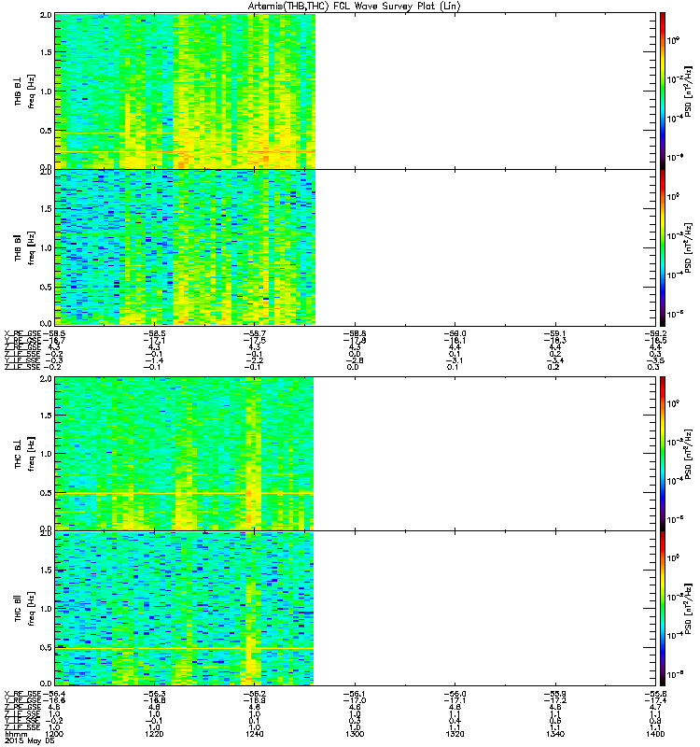
Task: Click the 0.5 frequency tick of the THB B-parallel panel
Action: [x=46, y=288]
